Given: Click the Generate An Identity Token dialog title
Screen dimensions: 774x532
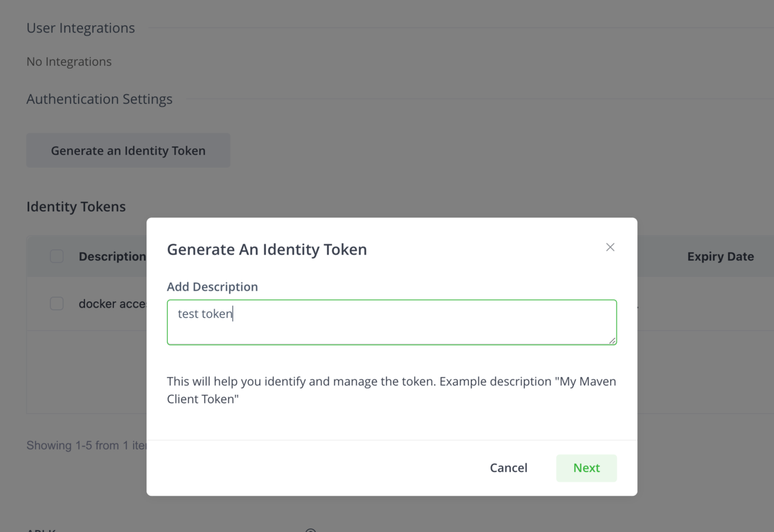Looking at the screenshot, I should (x=267, y=250).
